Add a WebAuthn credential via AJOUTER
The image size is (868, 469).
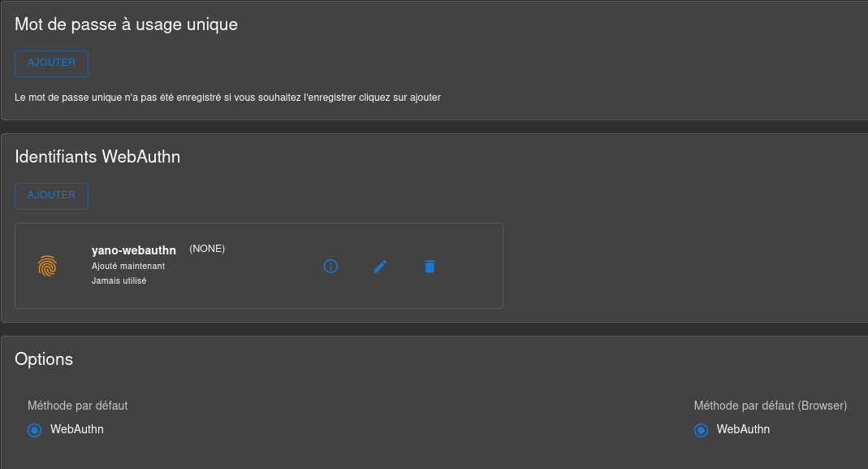click(51, 196)
